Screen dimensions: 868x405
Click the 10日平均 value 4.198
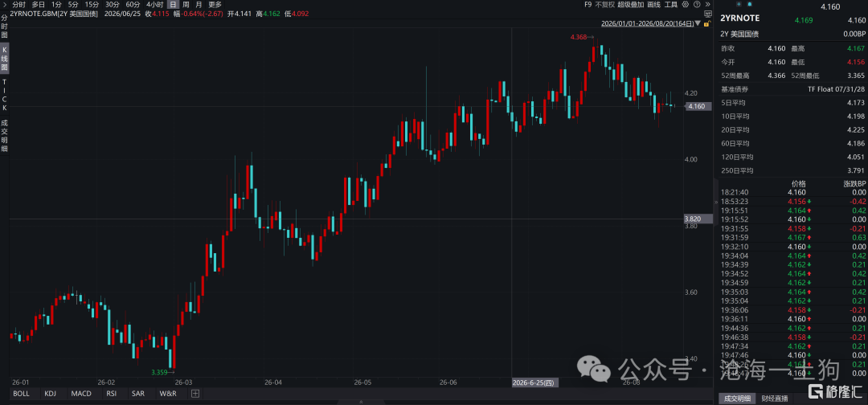(855, 117)
